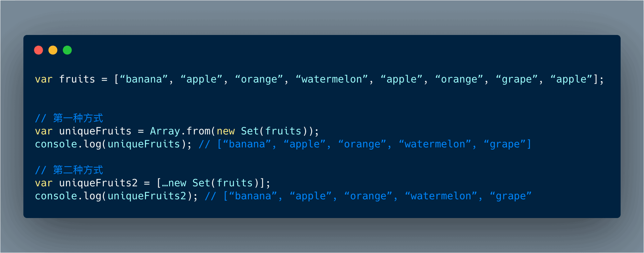This screenshot has height=253, width=644.
Task: Click the spread operator before new Set
Action: coord(165,183)
